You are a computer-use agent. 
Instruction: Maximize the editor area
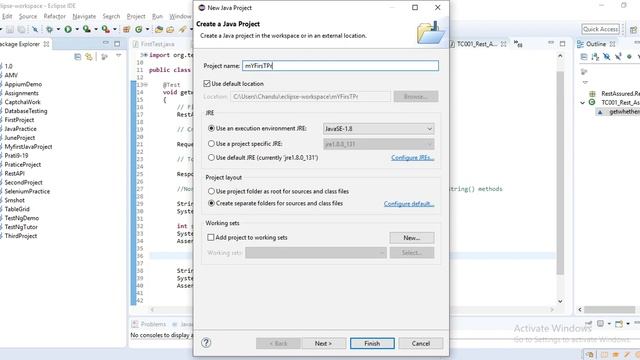click(562, 43)
